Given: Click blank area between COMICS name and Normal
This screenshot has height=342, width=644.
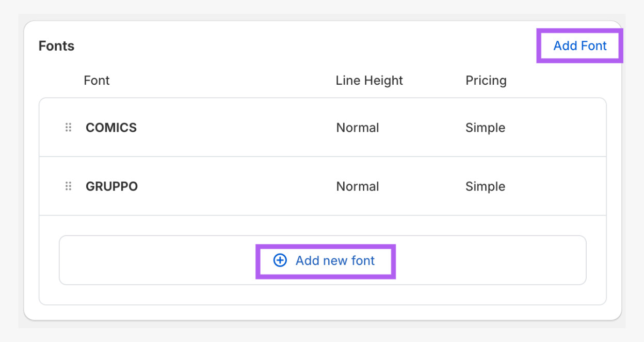Looking at the screenshot, I should (x=232, y=128).
